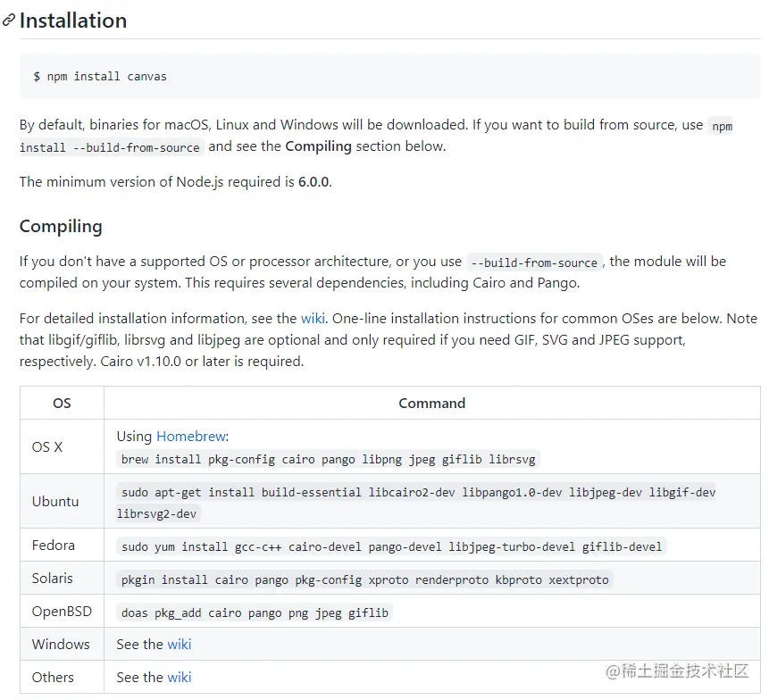Viewport: 769px width, 700px height.
Task: Click the Command column header
Action: [431, 403]
